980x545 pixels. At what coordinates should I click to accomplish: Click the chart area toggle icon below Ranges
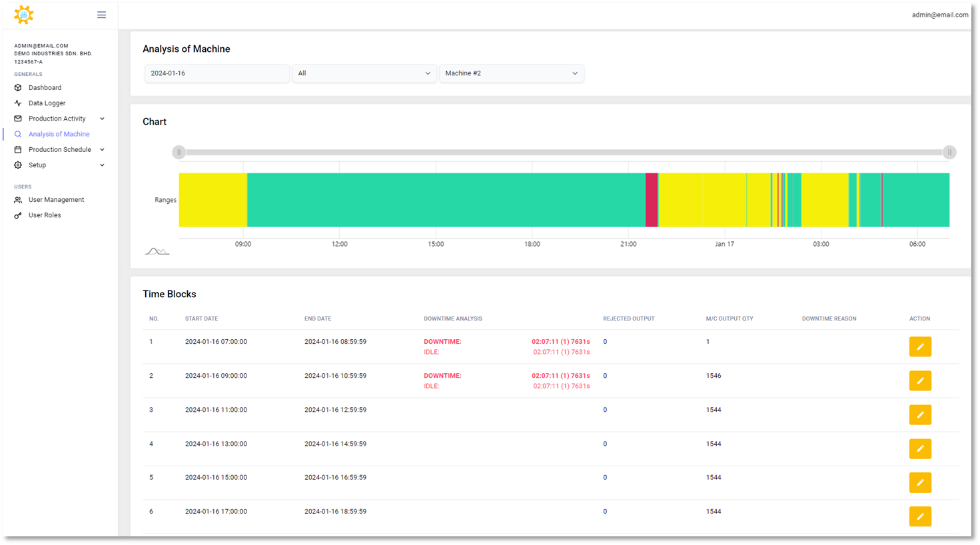click(157, 251)
